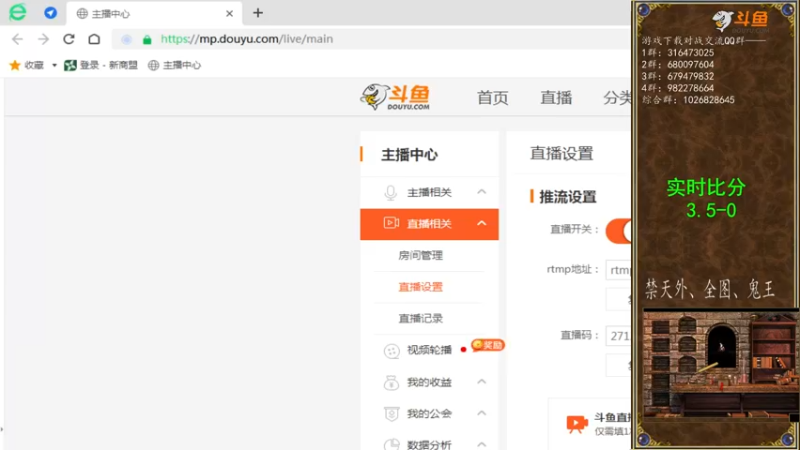This screenshot has height=450, width=800.
Task: Click the star 收藏 favorites icon
Action: [15, 65]
